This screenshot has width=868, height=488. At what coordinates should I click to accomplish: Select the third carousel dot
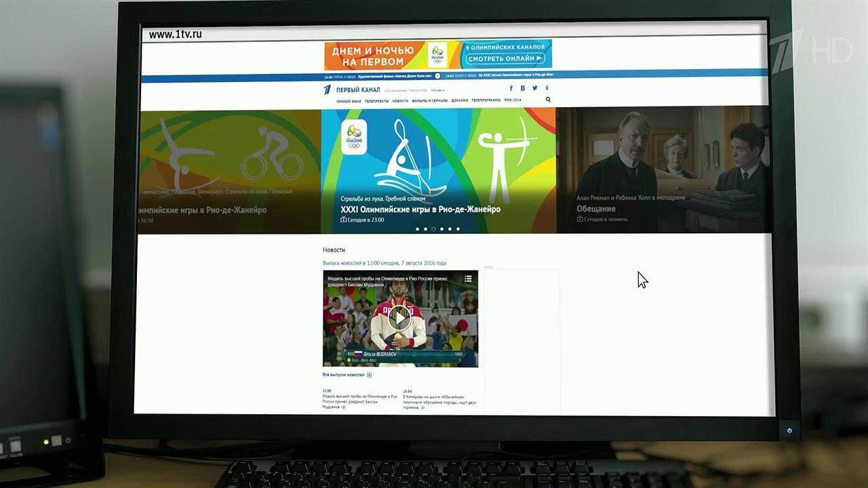433,229
